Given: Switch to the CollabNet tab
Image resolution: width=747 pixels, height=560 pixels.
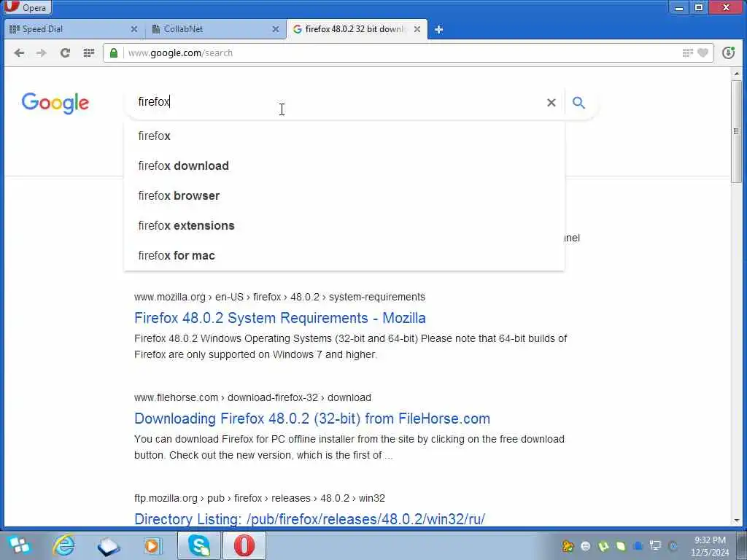Looking at the screenshot, I should [x=215, y=29].
